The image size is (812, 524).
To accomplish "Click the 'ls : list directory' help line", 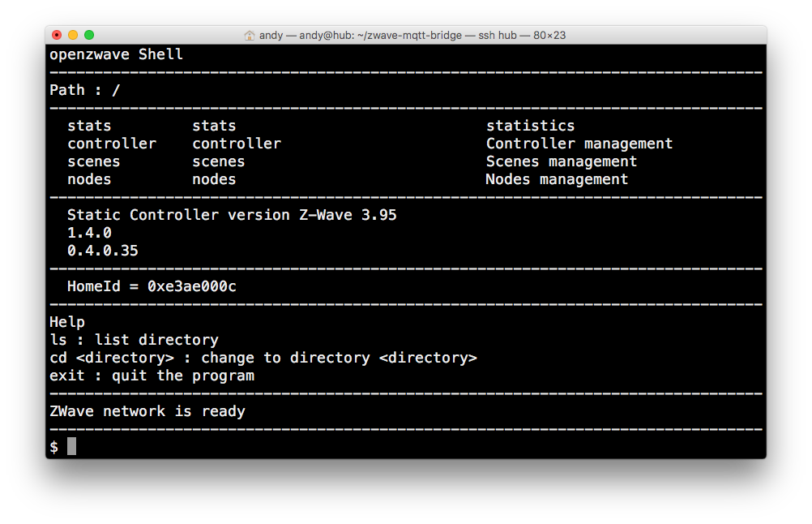I will coord(134,340).
